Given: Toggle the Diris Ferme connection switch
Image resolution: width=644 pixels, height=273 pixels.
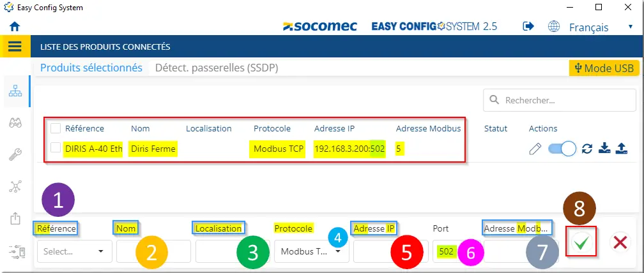Looking at the screenshot, I should click(x=562, y=149).
